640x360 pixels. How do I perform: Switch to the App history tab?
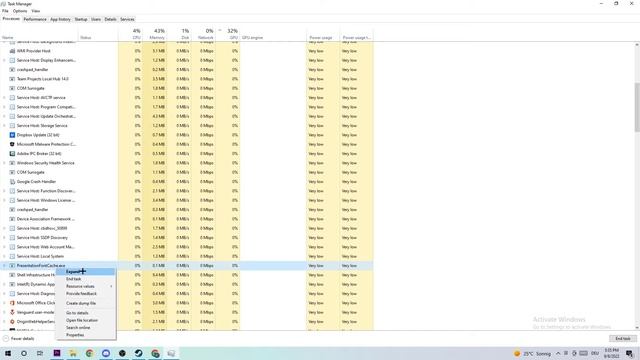pyautogui.click(x=60, y=19)
